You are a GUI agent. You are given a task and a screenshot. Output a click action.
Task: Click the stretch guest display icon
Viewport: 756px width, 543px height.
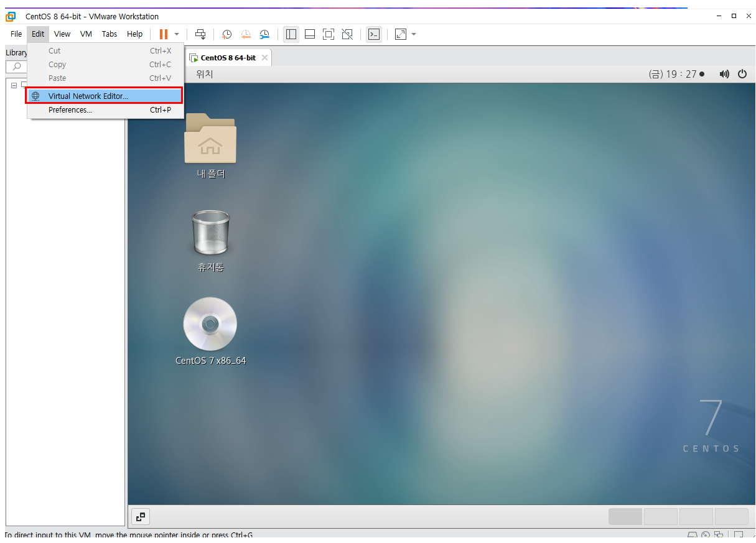tap(401, 34)
